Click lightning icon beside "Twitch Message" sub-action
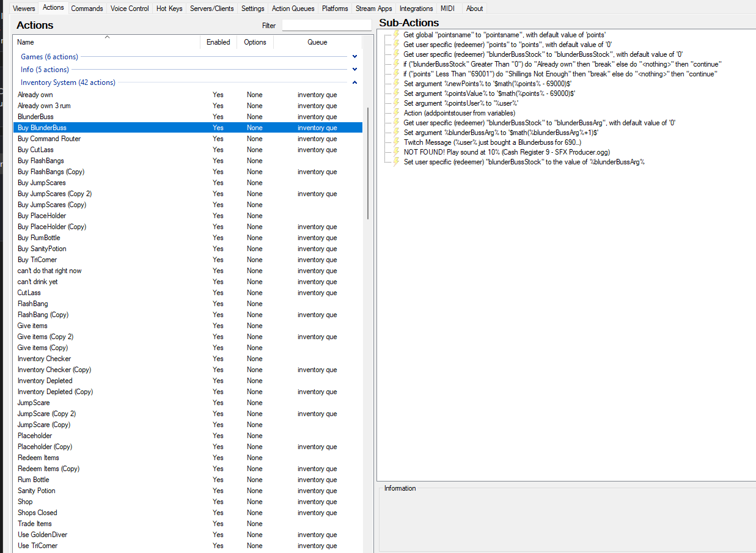Viewport: 756px width, 553px height. [395, 142]
